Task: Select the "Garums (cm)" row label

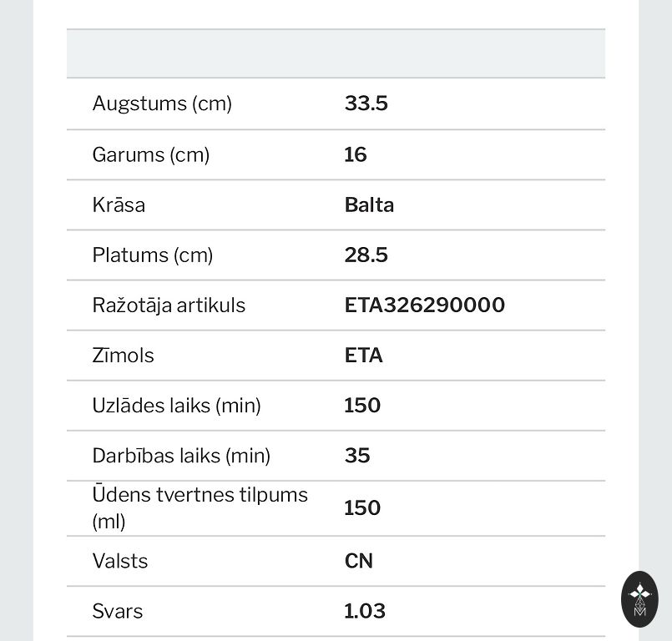Action: (x=151, y=154)
